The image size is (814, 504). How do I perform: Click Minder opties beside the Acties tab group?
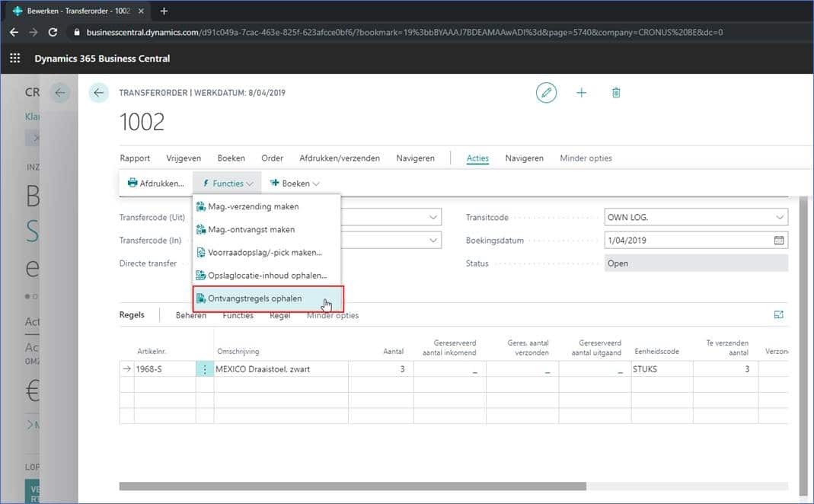click(x=586, y=158)
